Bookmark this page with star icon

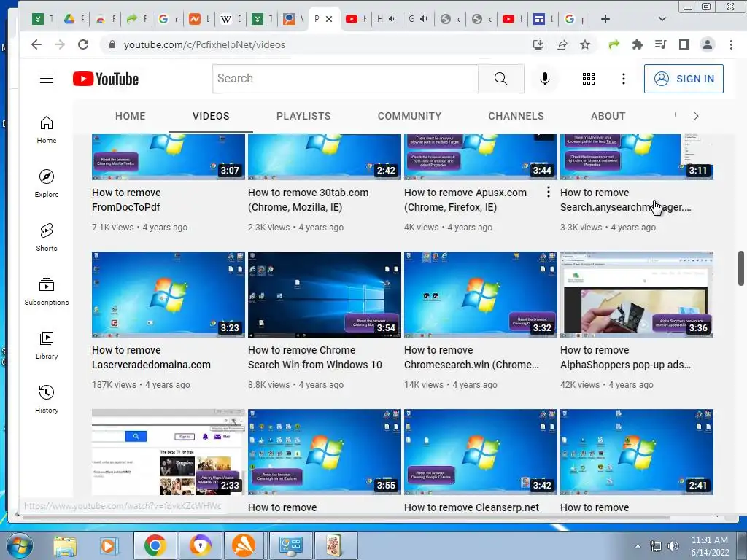585,44
